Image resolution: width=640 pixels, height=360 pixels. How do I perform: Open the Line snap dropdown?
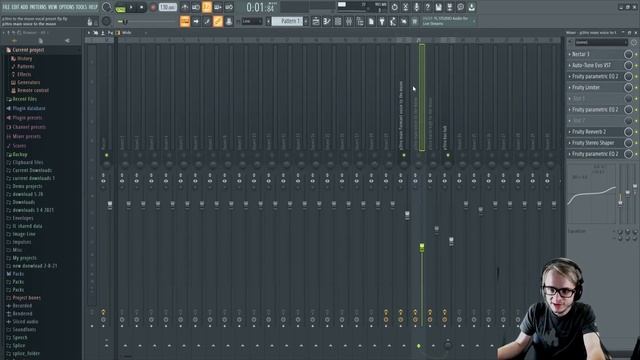click(251, 21)
